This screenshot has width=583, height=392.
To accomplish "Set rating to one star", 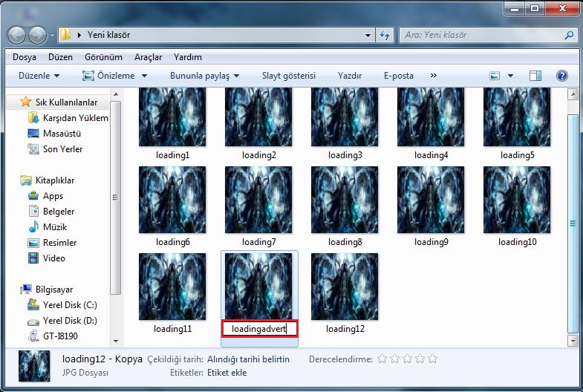I will coord(382,359).
